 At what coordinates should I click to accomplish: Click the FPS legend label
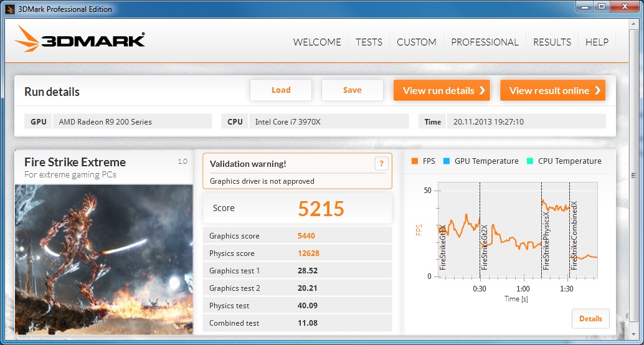[429, 161]
